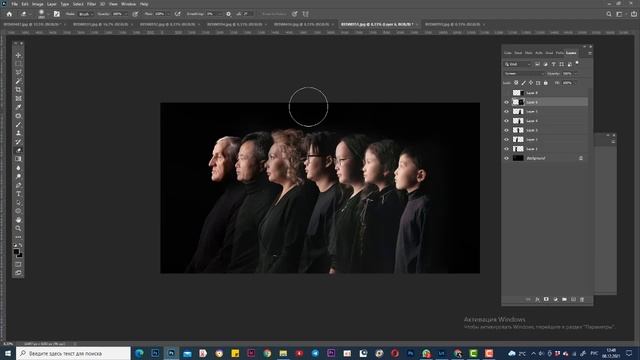Toggle pressure for opacity icon
This screenshot has height=360, width=640.
[x=135, y=14]
